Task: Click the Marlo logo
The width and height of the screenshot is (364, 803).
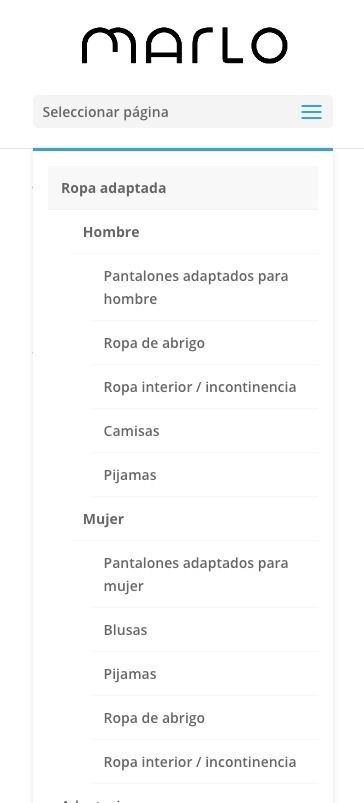Action: [184, 46]
